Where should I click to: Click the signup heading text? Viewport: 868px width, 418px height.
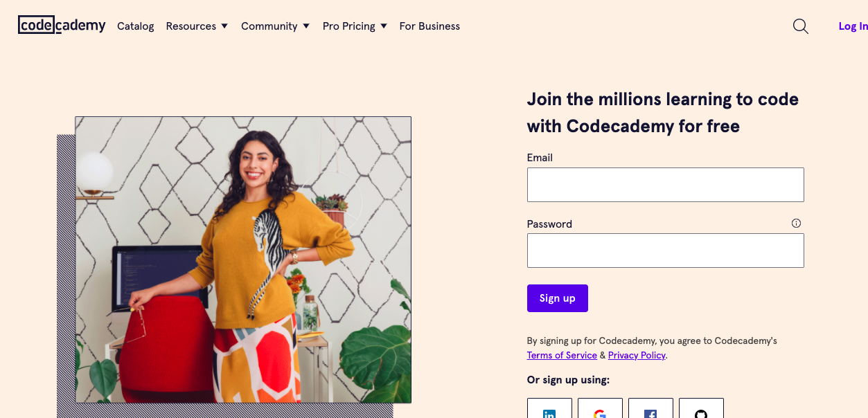pyautogui.click(x=662, y=112)
